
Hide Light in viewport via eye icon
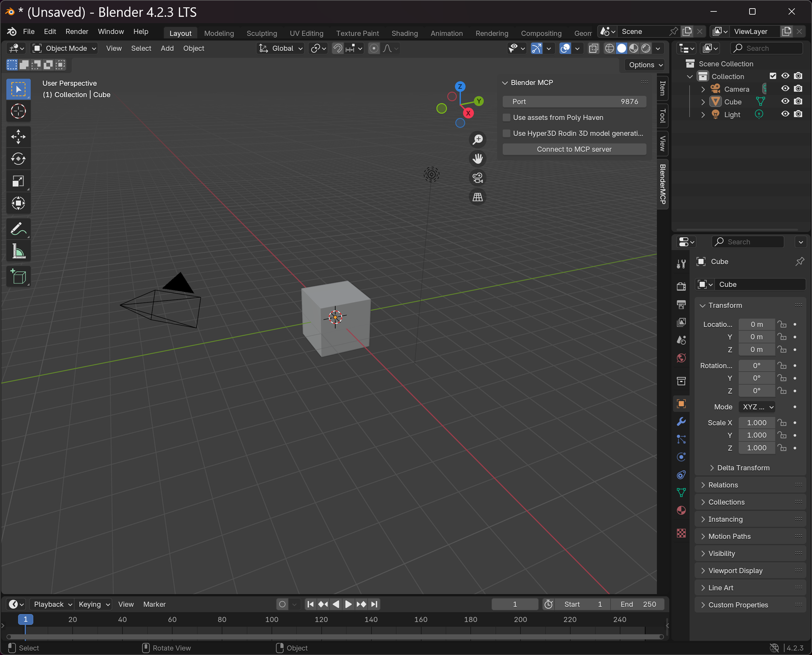pos(785,114)
